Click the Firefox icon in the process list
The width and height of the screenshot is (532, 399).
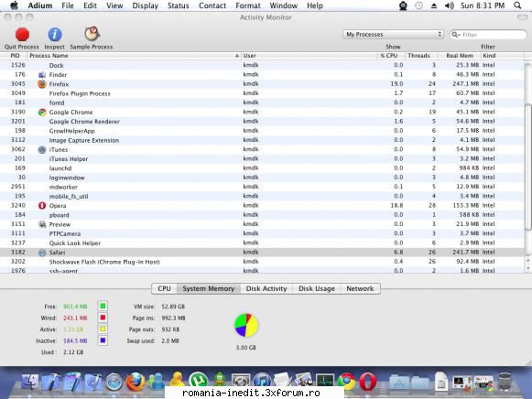coord(42,83)
